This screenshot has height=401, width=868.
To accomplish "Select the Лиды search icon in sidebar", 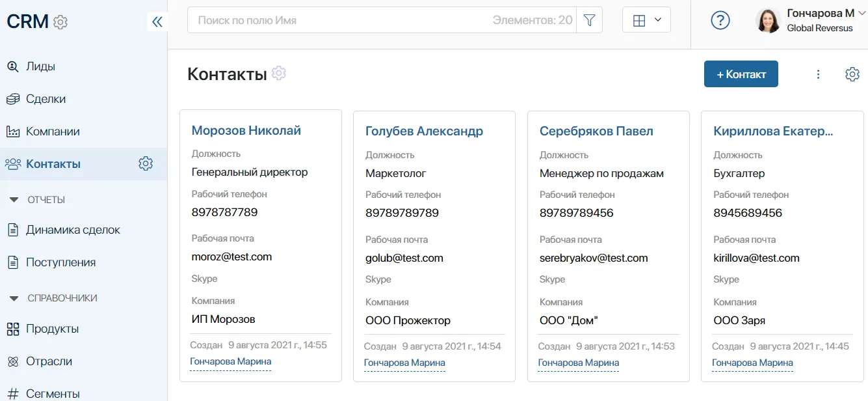I will (14, 66).
